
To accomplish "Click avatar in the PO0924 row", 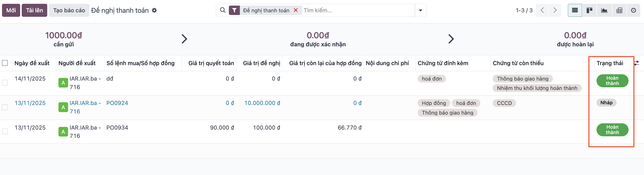I will coord(63,107).
